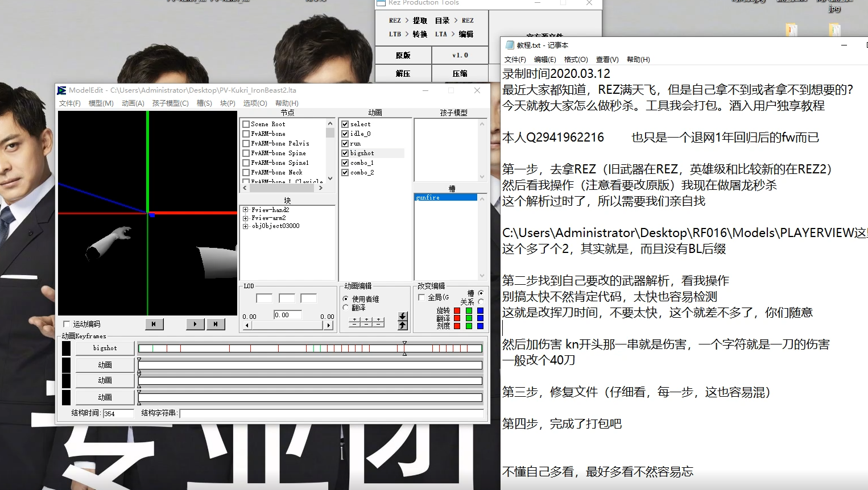Viewport: 868px width, 490px height.
Task: Click the move animation up arrow icon
Action: tap(403, 325)
